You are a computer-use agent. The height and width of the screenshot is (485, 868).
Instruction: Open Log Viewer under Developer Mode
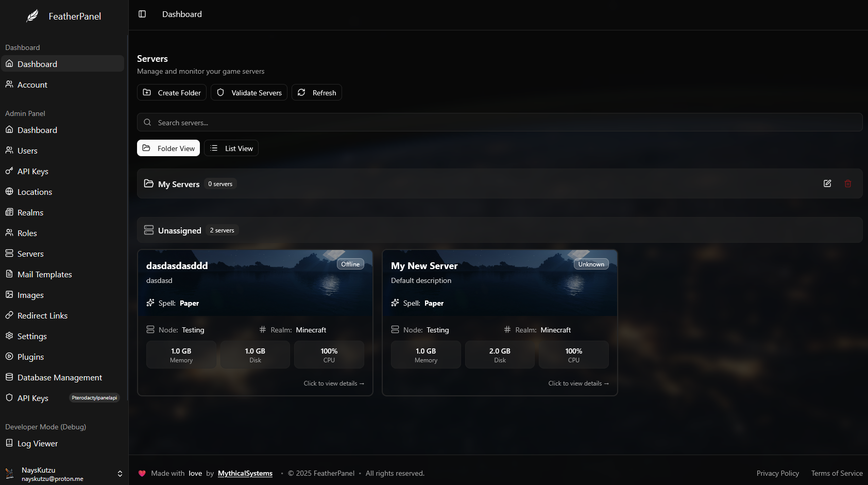pos(37,443)
